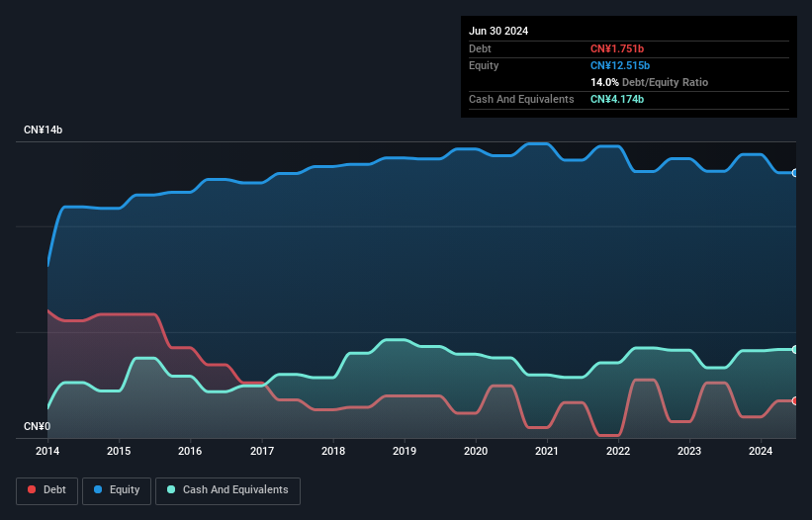Screen dimensions: 812x520
Task: Click the 2021 x-axis label
Action: (547, 451)
